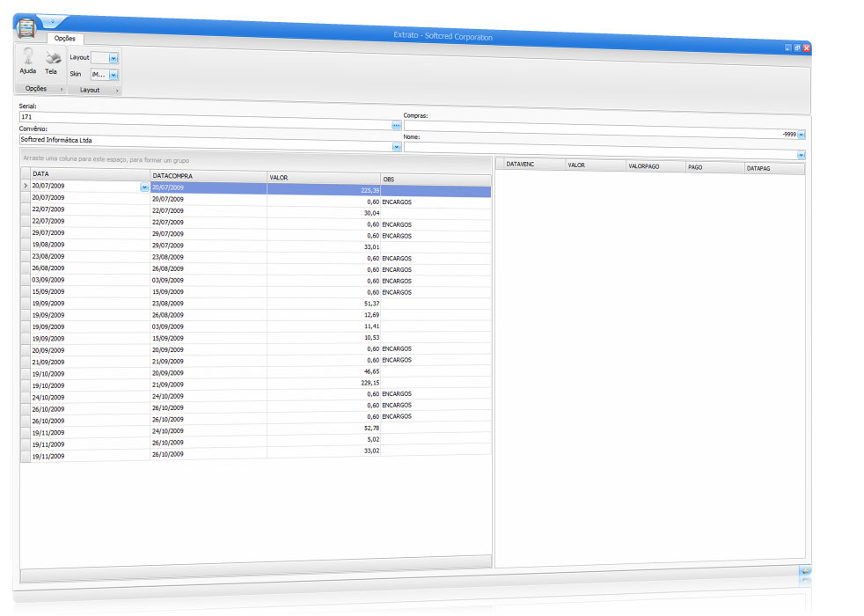Open the Skin dropdown in ribbon
This screenshot has width=864, height=616.
113,75
